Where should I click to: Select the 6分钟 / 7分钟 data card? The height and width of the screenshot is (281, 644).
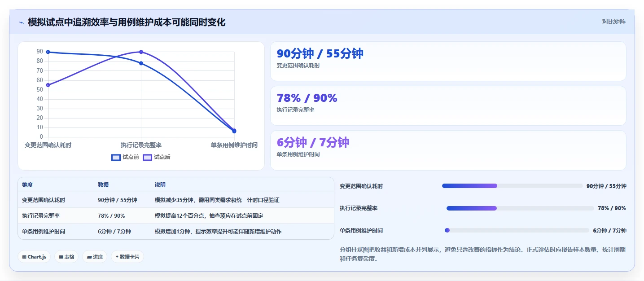(x=448, y=150)
